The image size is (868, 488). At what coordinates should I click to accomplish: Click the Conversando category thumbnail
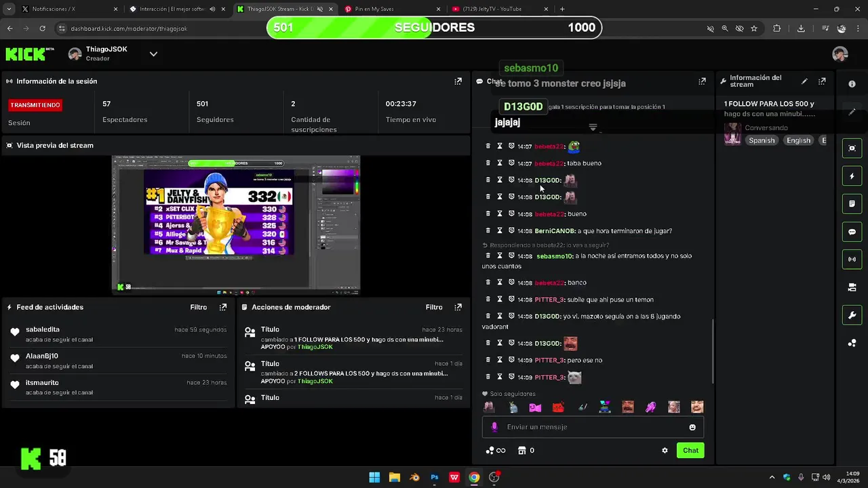[x=732, y=134]
